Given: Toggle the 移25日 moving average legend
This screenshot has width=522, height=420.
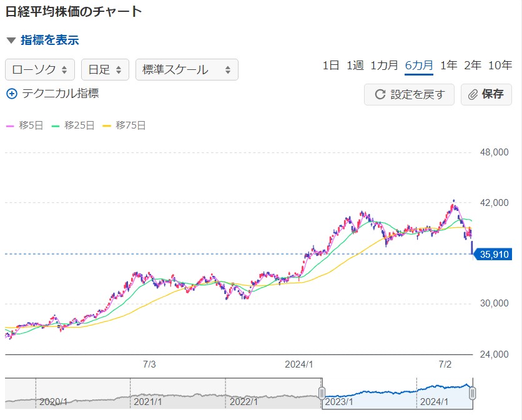Looking at the screenshot, I should (73, 125).
